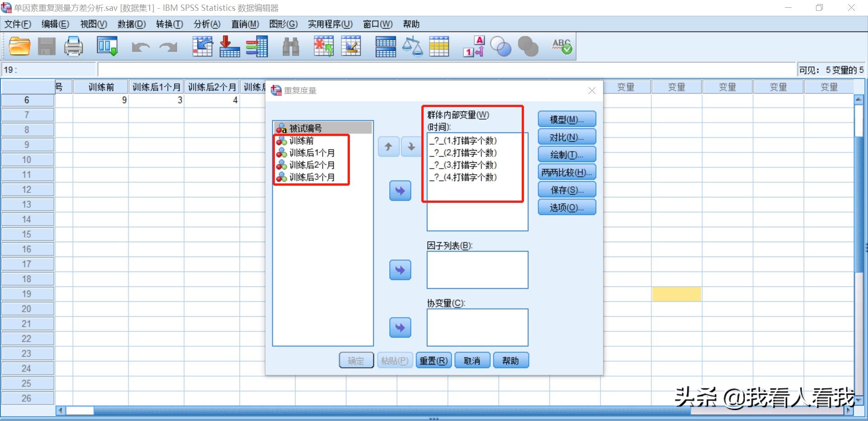This screenshot has height=421, width=868.
Task: Weight cases scale icon
Action: pos(412,47)
